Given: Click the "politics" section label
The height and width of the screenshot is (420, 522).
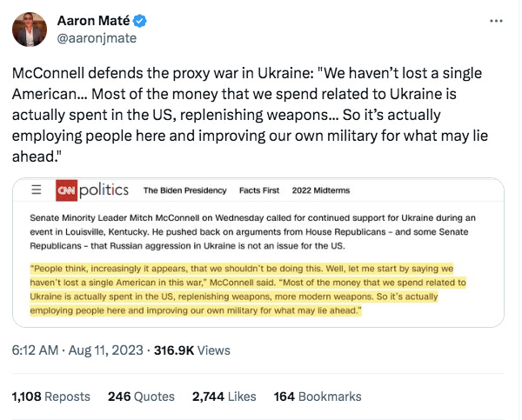Looking at the screenshot, I should tap(105, 190).
